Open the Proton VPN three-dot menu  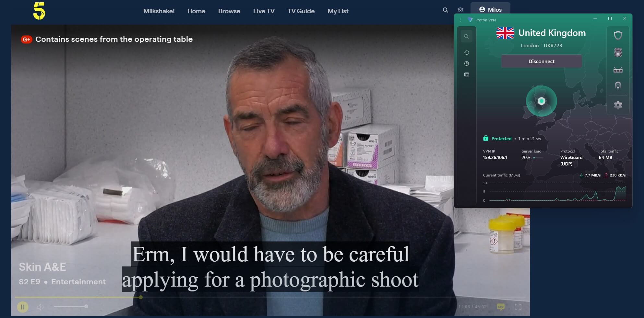460,20
